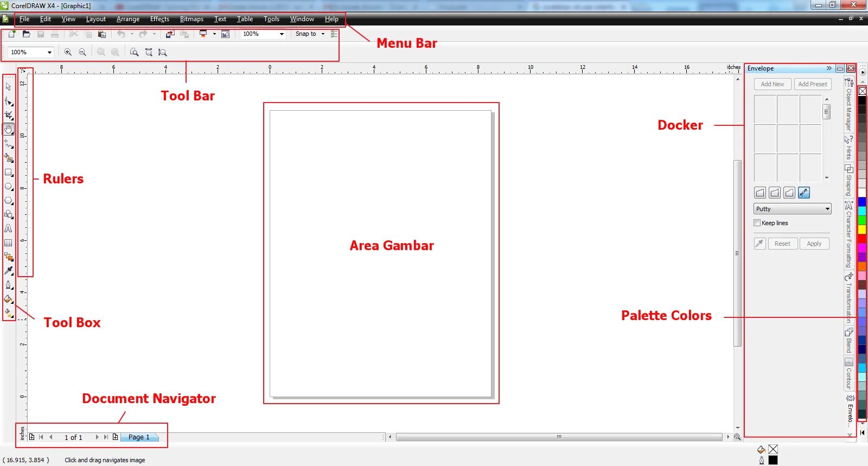This screenshot has width=868, height=466.
Task: Select the Basic Shapes tool
Action: tap(8, 215)
